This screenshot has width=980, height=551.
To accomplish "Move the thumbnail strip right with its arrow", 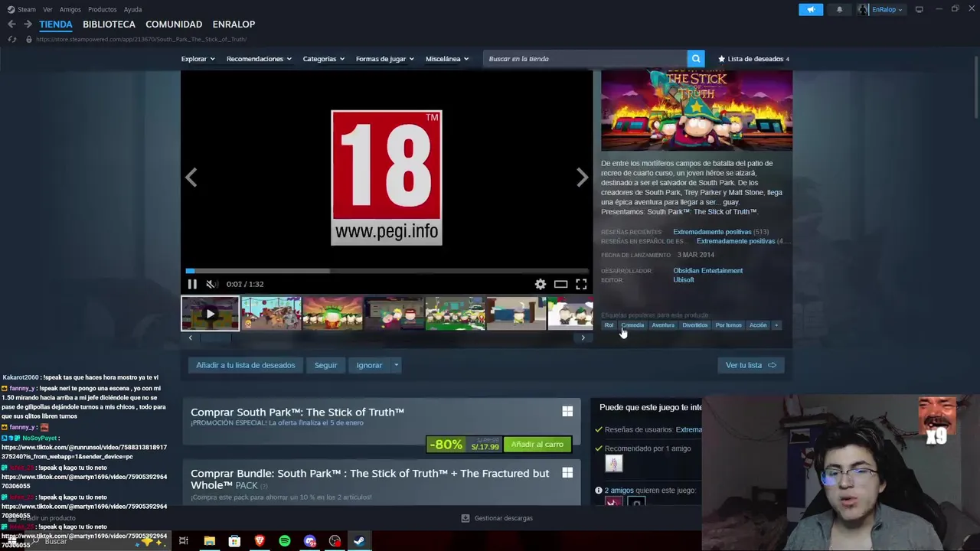I will pyautogui.click(x=583, y=337).
